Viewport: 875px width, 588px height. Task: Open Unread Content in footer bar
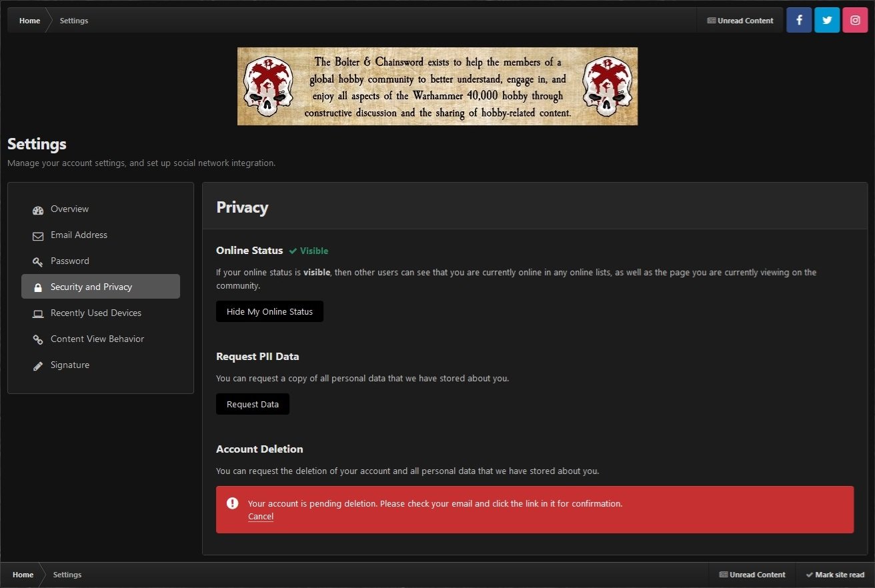[x=752, y=575]
